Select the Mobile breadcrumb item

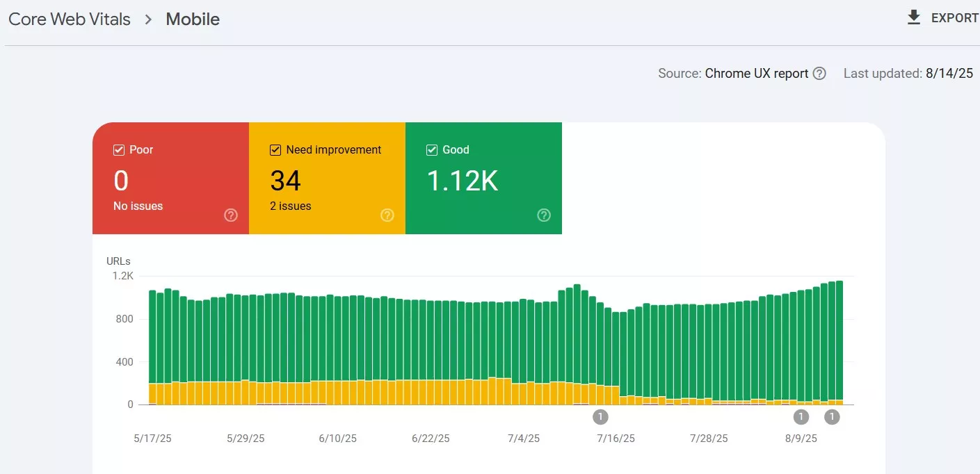[193, 19]
